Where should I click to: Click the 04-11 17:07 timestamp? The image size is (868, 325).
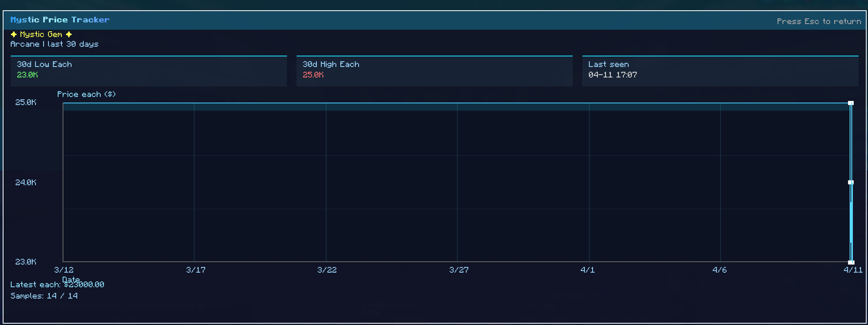click(613, 75)
